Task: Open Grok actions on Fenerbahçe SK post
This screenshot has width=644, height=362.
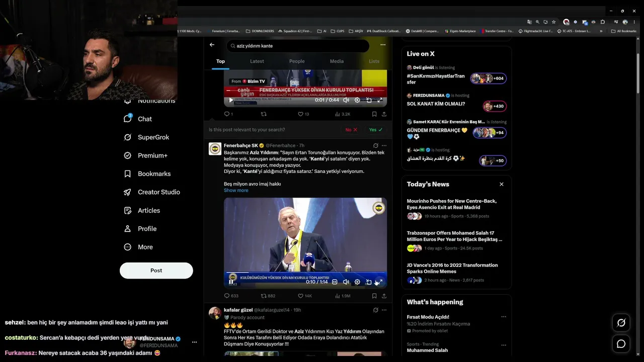Action: [x=375, y=146]
